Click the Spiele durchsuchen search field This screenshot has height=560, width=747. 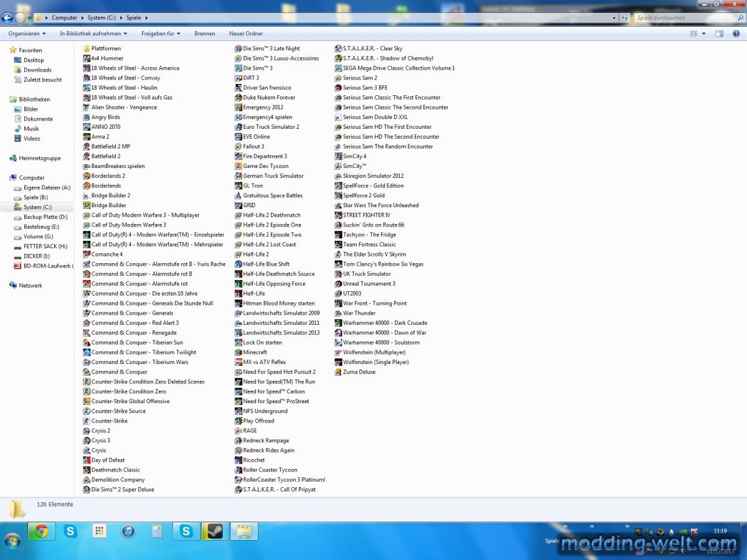685,18
